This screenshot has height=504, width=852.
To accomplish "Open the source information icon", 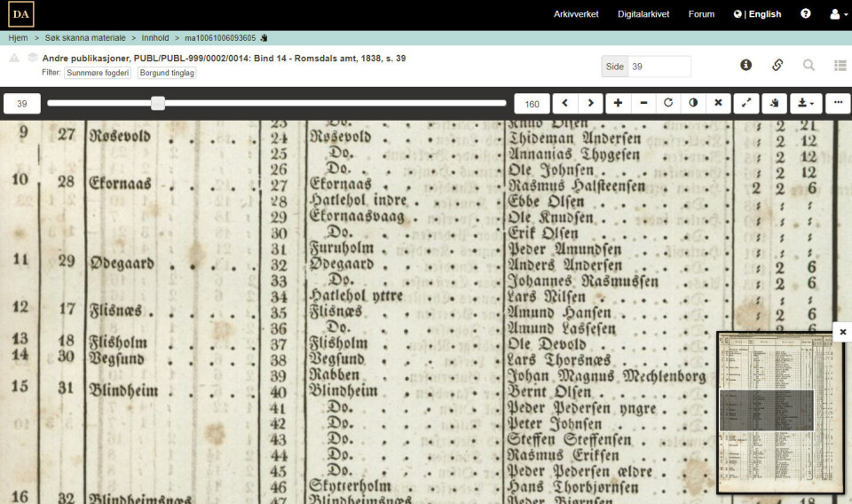I will [745, 65].
